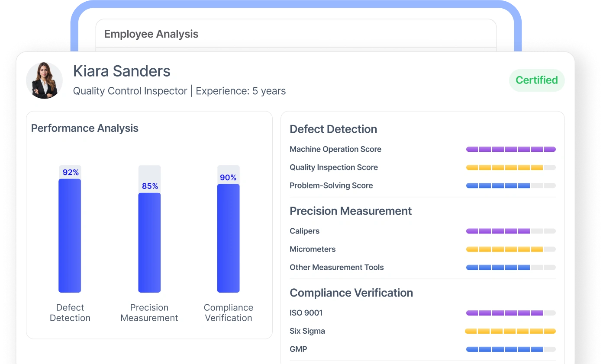
Task: Click the ISO 9001 purple progress bar
Action: pos(511,313)
